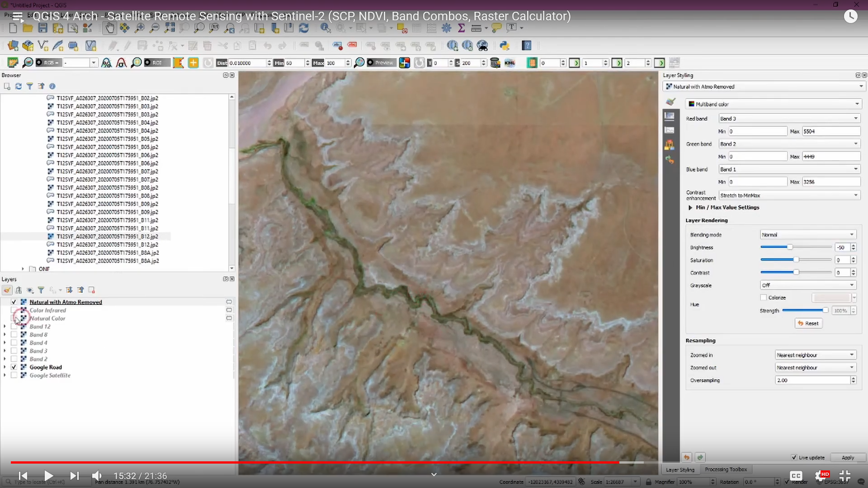Click the KML toolbar icon
This screenshot has width=868, height=488.
click(510, 63)
